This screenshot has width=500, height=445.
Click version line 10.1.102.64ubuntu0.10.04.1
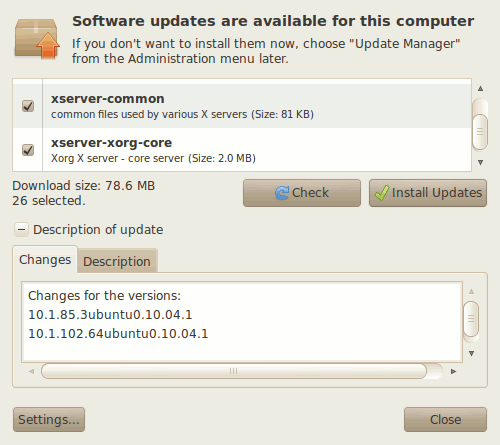click(x=118, y=334)
